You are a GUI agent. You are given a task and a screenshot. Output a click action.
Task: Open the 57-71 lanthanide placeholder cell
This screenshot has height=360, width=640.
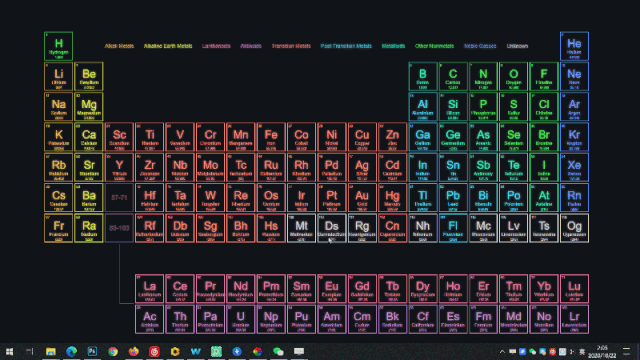119,198
